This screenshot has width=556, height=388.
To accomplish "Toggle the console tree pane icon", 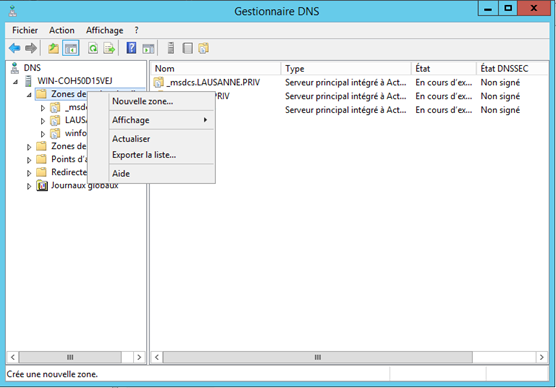I will 71,48.
